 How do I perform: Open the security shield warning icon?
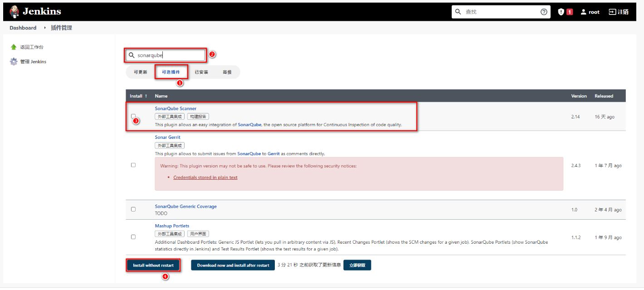(561, 12)
